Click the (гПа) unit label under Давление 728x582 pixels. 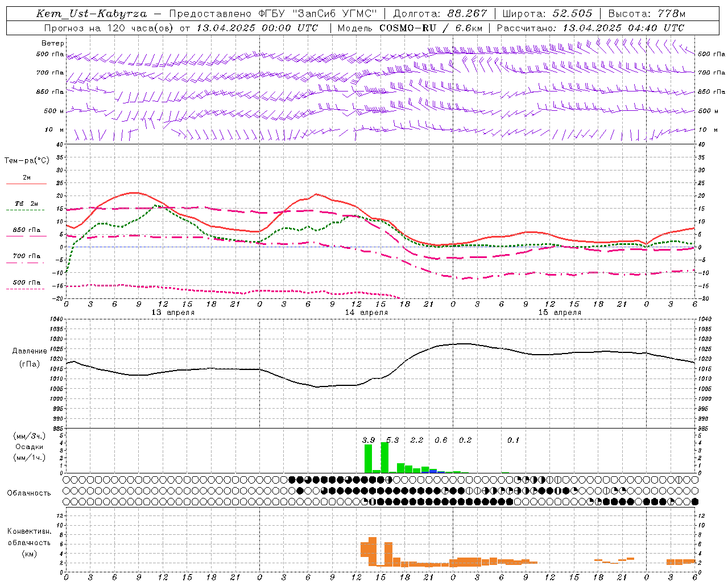tap(30, 364)
